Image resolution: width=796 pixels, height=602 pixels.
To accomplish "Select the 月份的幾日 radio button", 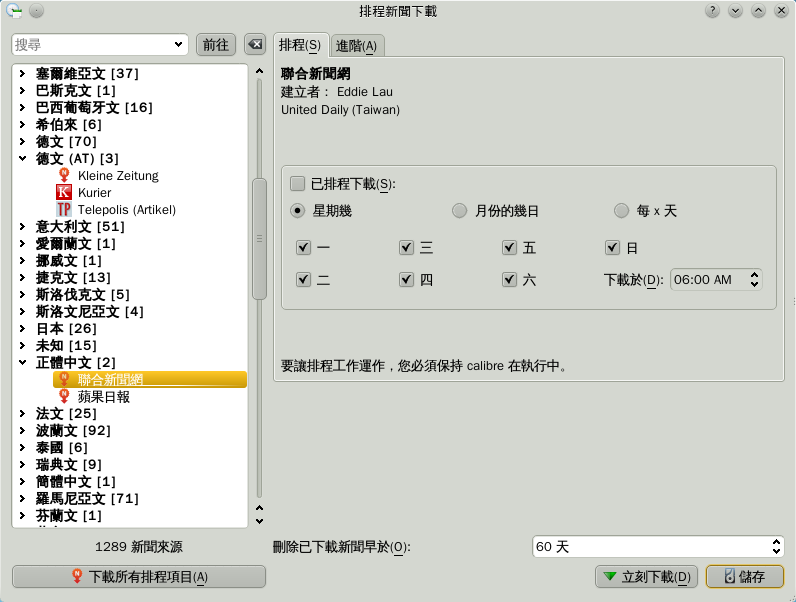I will tap(459, 211).
